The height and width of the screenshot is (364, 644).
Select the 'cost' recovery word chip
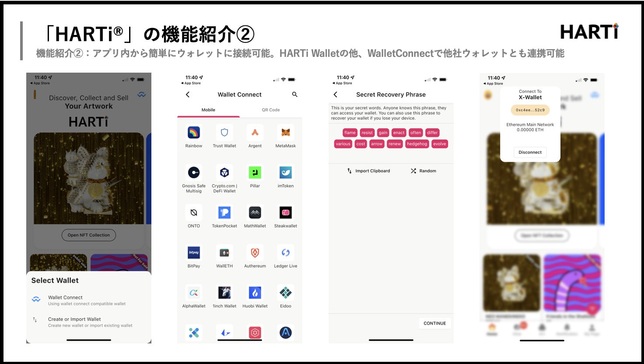click(360, 144)
